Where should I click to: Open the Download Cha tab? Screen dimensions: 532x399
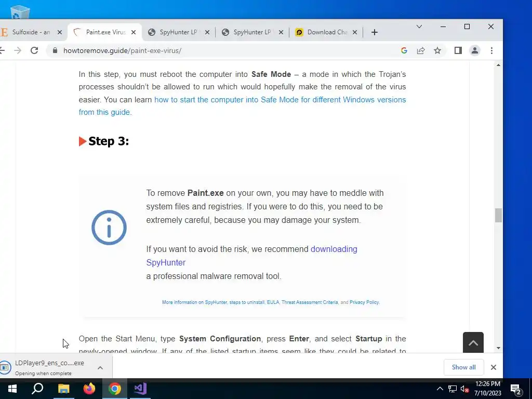click(326, 32)
